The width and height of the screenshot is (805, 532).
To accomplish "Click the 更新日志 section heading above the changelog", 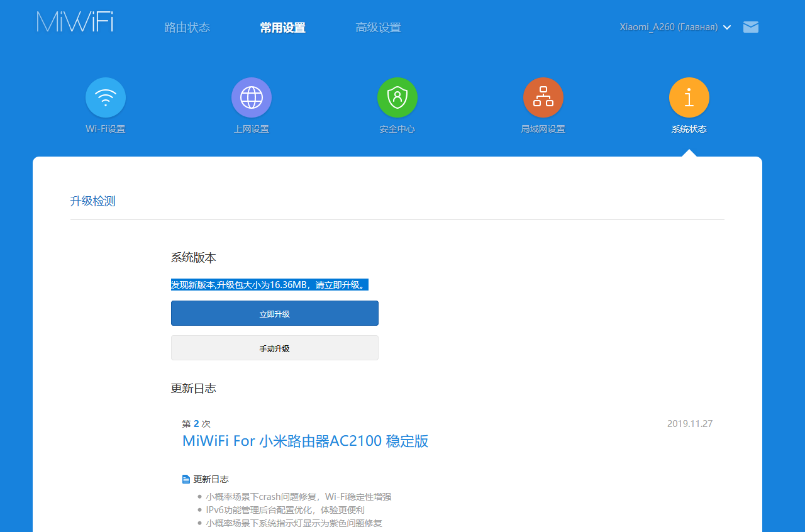I will point(194,389).
